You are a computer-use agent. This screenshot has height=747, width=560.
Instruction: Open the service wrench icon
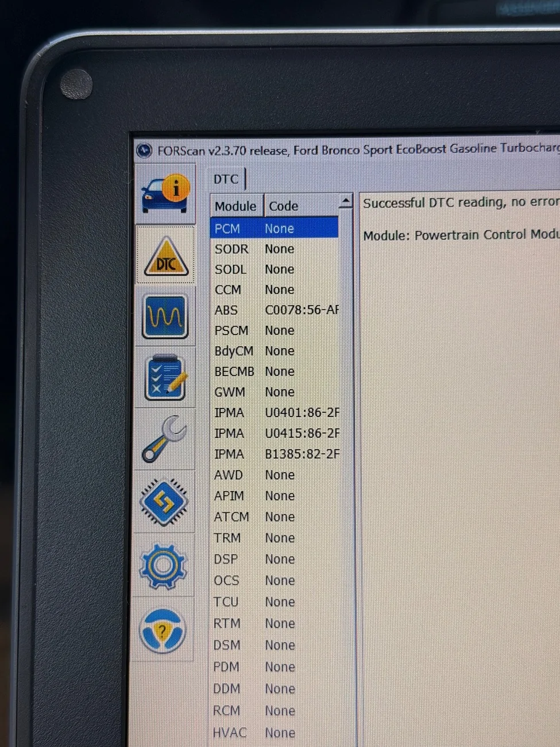[164, 440]
